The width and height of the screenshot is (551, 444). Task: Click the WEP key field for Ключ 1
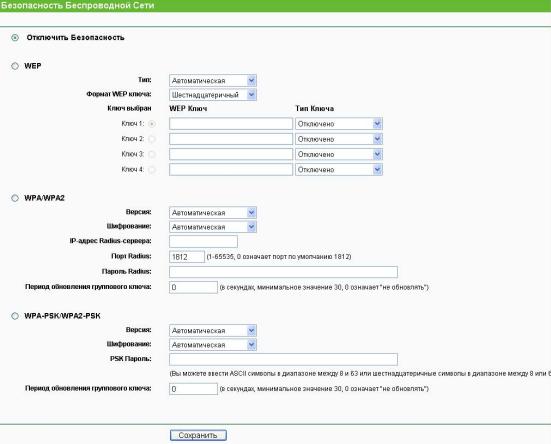(x=231, y=124)
